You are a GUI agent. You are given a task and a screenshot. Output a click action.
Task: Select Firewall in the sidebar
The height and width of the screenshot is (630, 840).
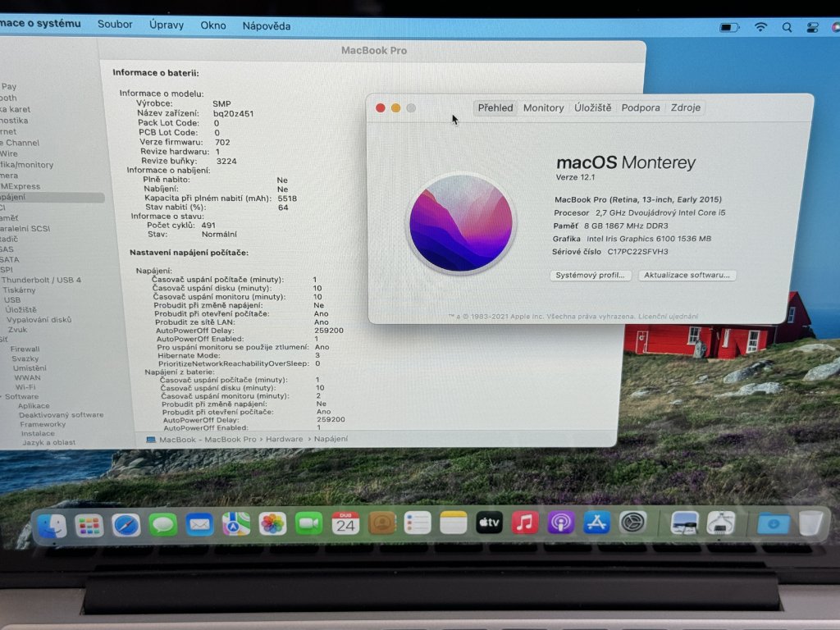pos(25,349)
